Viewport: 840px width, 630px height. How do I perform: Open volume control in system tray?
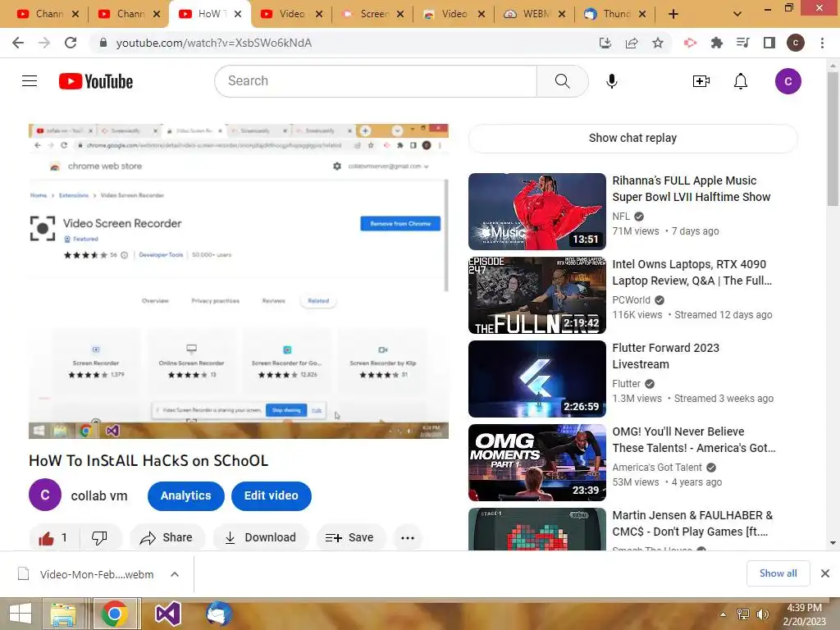762,614
